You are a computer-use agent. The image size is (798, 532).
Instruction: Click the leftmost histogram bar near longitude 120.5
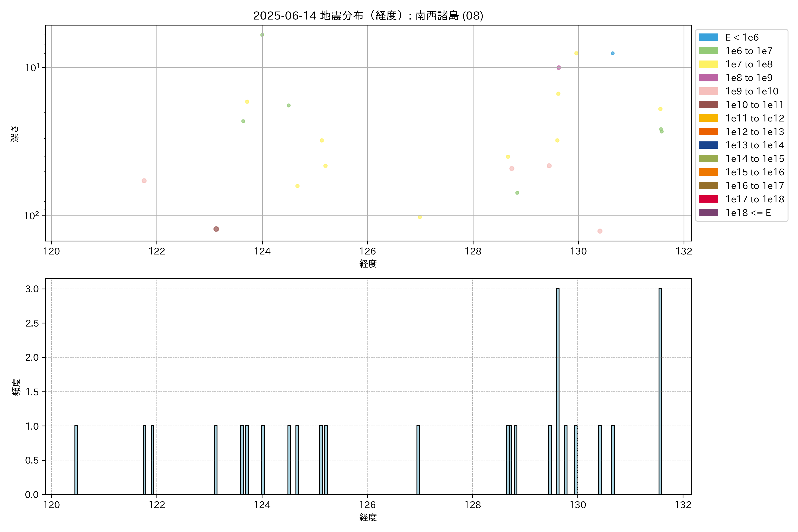[76, 460]
